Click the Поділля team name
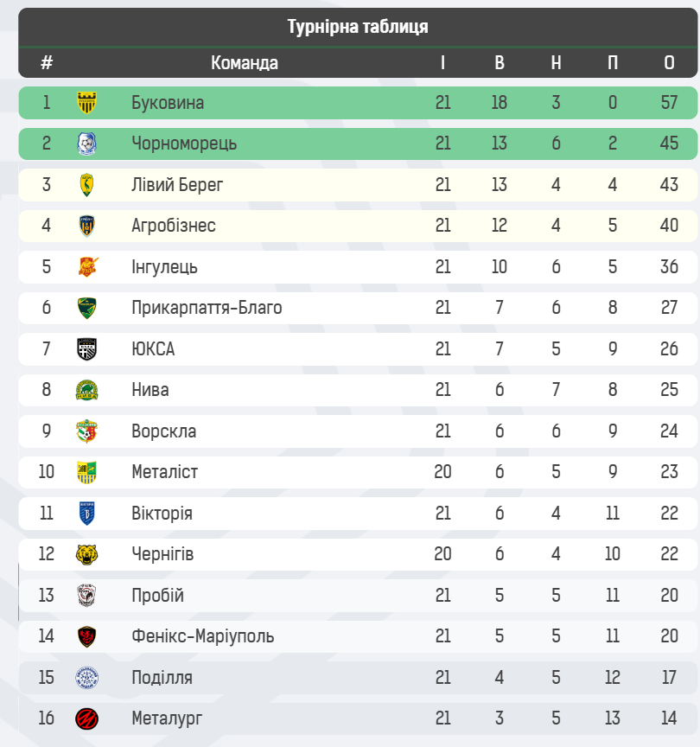The height and width of the screenshot is (747, 700). click(x=162, y=678)
